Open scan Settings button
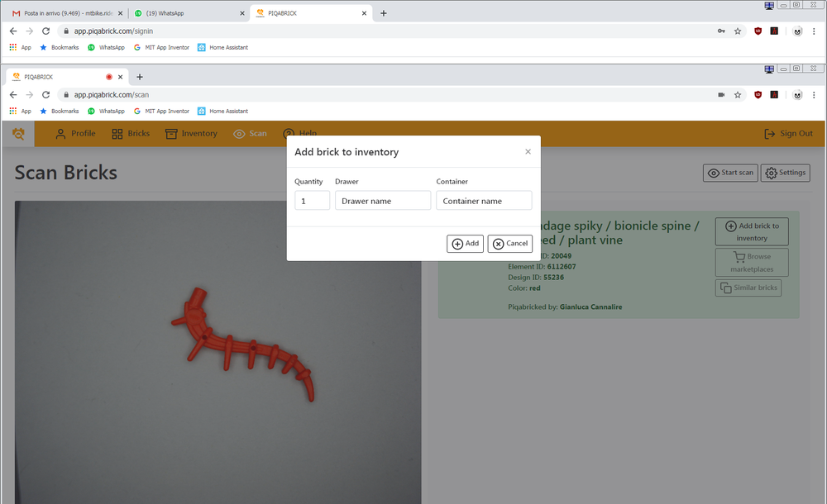The height and width of the screenshot is (504, 827). (x=786, y=173)
